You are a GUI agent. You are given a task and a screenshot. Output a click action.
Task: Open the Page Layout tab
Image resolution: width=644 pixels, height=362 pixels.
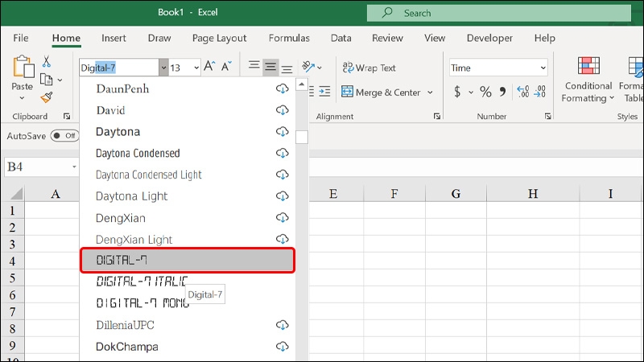point(219,38)
